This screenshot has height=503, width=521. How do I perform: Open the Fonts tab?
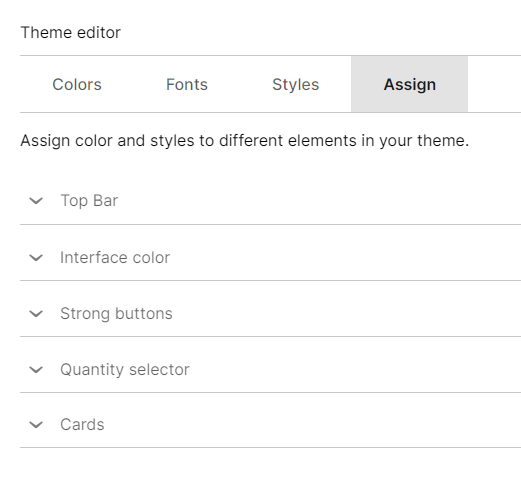[187, 84]
